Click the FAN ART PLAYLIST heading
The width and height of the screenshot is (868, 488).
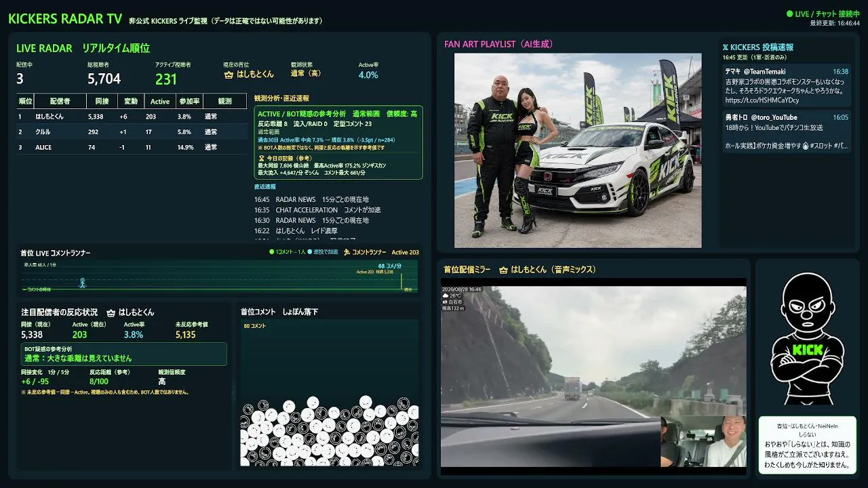tap(499, 44)
